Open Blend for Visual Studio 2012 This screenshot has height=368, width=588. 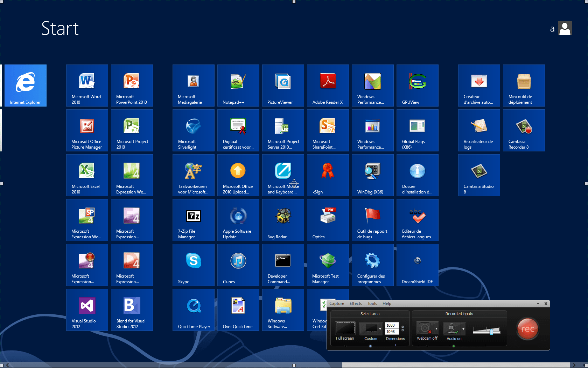[x=132, y=310]
